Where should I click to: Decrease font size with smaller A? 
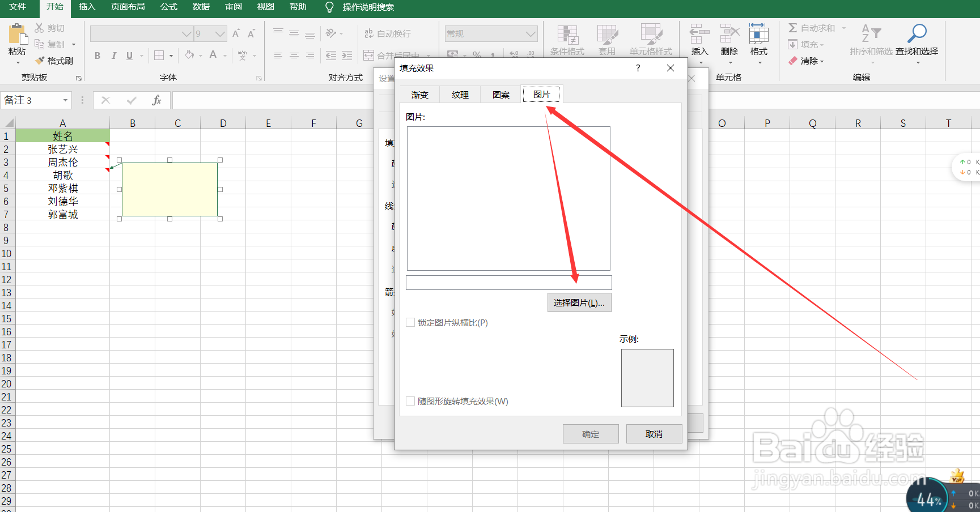point(251,33)
